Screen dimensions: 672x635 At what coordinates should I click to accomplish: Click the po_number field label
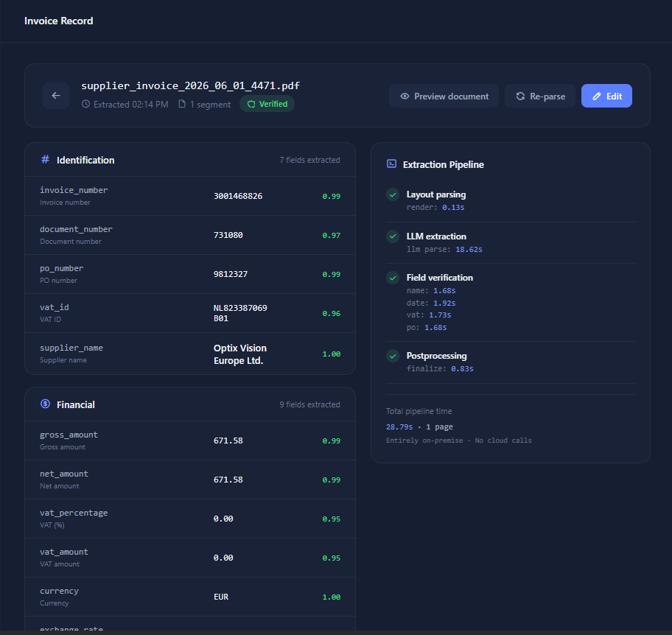pos(62,268)
